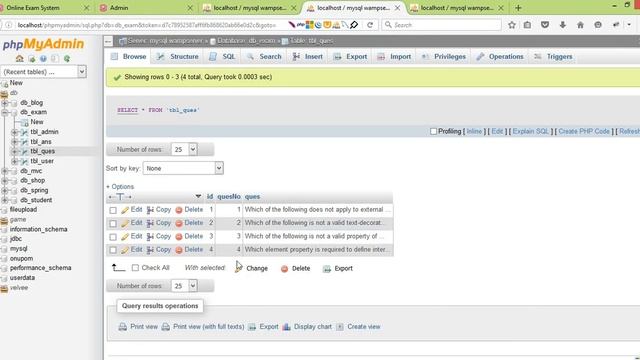
Task: Click the browser address bar
Action: tap(147, 25)
